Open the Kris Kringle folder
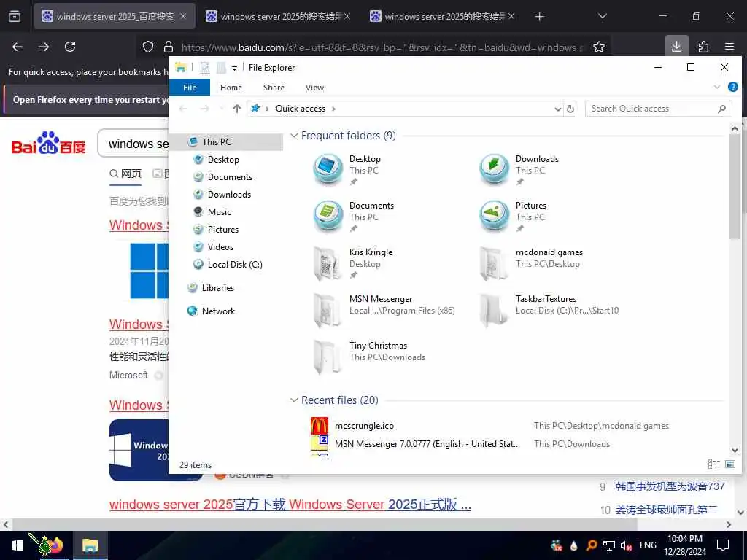The width and height of the screenshot is (747, 560). pos(353,262)
